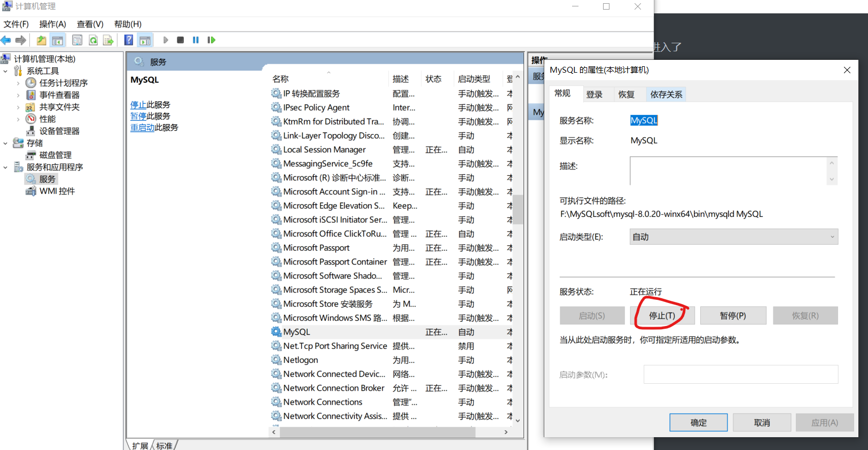Open the 帮助(H) menu

pyautogui.click(x=128, y=24)
